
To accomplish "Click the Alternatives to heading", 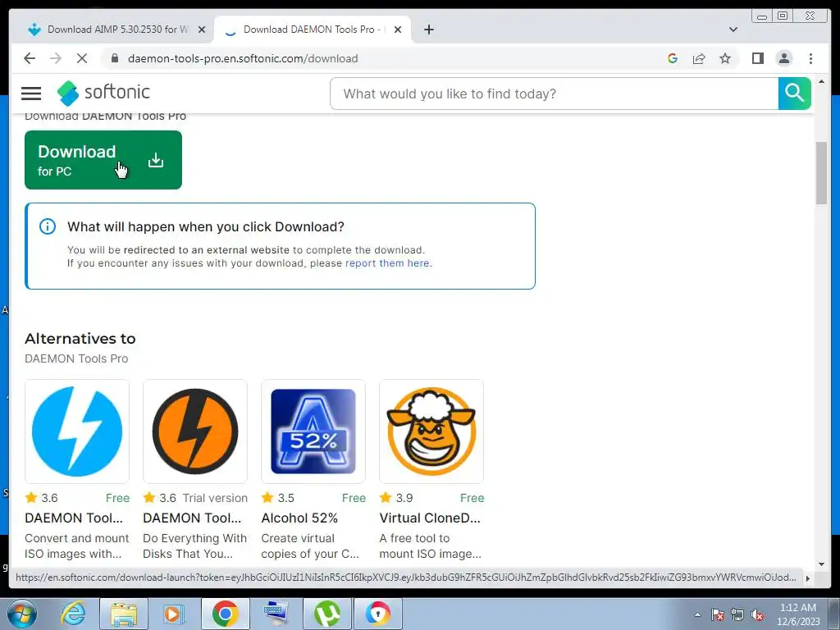I will click(x=80, y=339).
